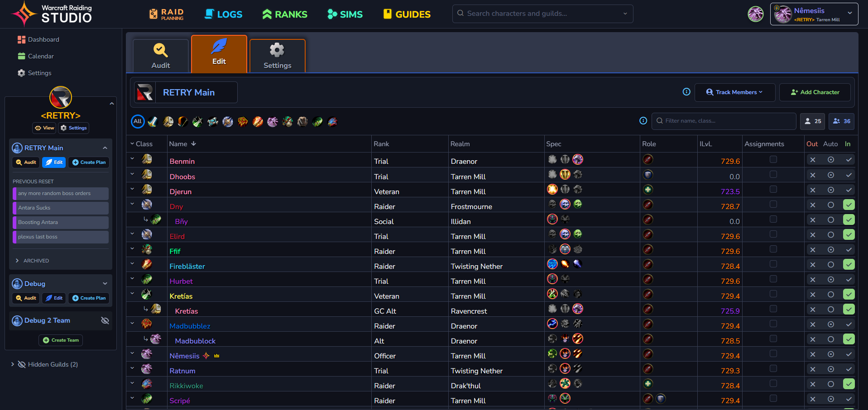Viewport: 868px width, 410px height.
Task: Click the RETRY guild emblem in sidebar
Action: [61, 97]
